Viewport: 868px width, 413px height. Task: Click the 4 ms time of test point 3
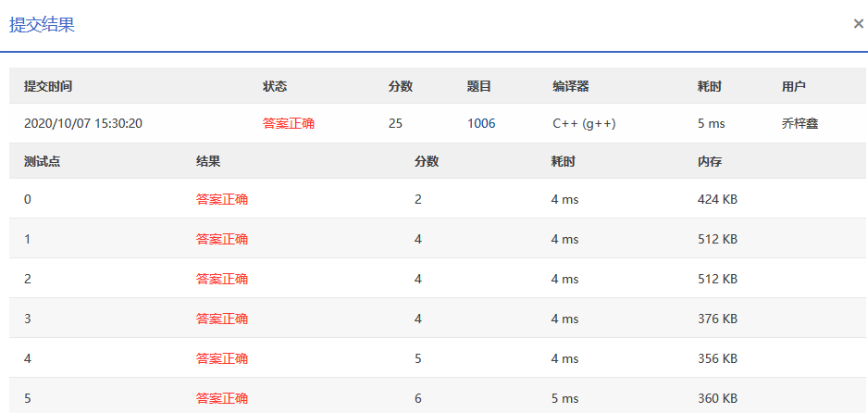[x=565, y=319]
